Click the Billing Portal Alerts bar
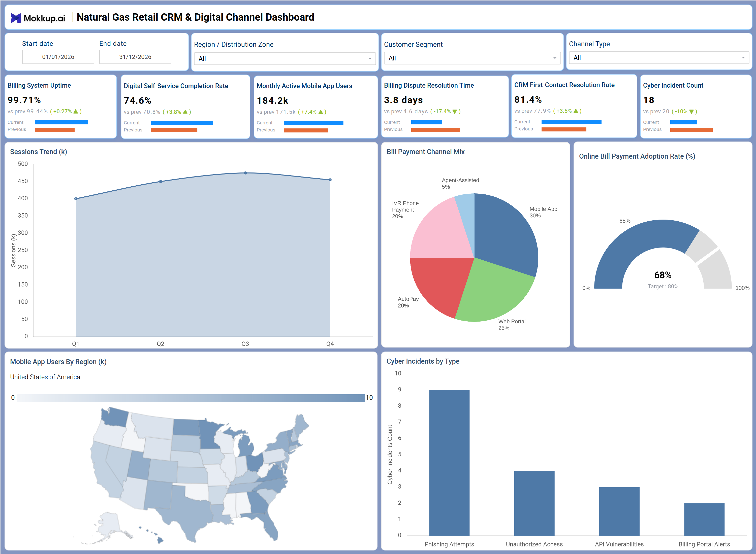This screenshot has height=554, width=756. 704,519
